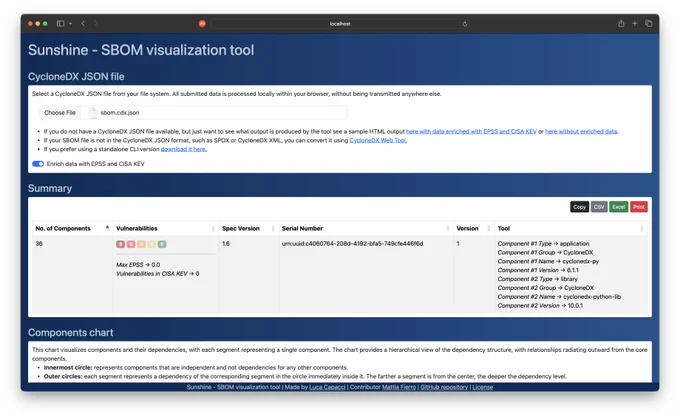Click the sbom.cdx.json file name

click(x=120, y=113)
